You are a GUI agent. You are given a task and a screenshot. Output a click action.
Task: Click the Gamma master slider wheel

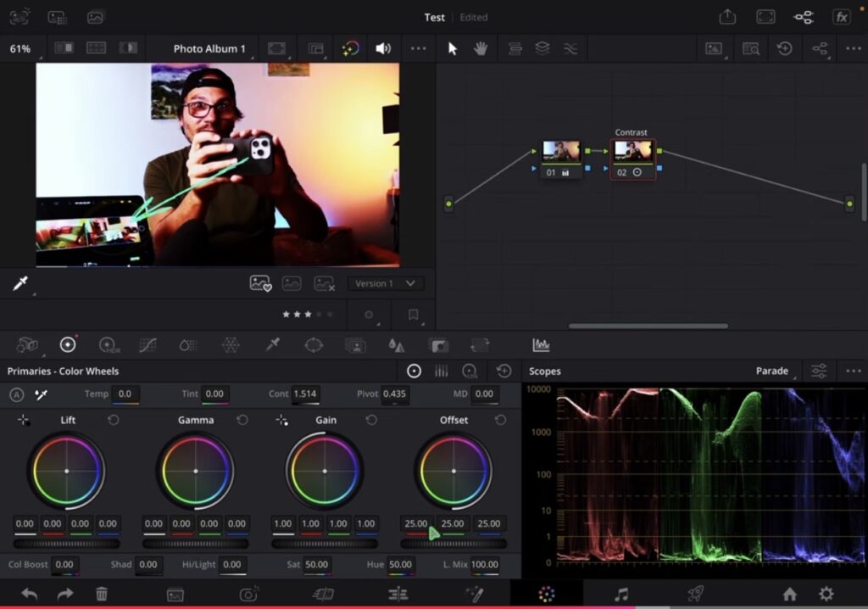(196, 545)
